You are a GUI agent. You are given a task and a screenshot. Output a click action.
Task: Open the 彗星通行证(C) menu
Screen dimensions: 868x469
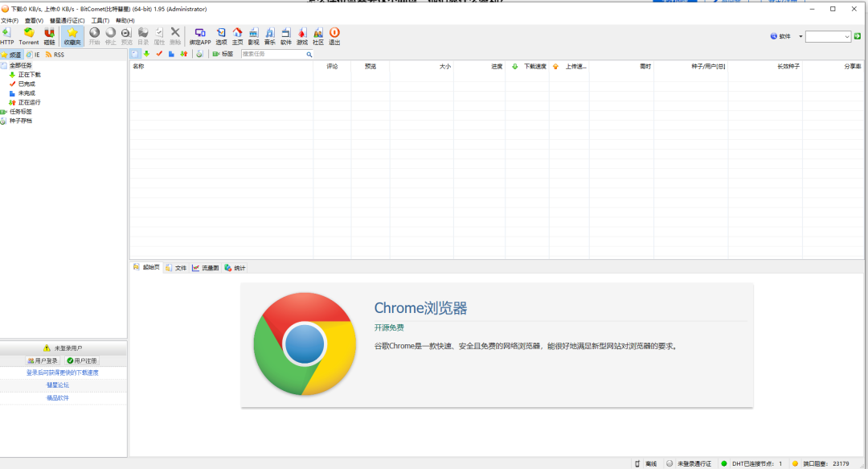coord(67,20)
